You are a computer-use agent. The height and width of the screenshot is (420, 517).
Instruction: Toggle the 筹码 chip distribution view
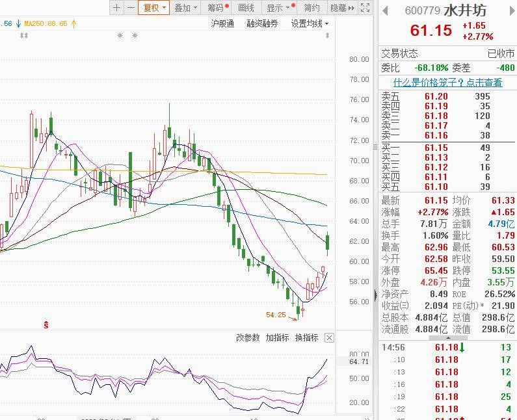pyautogui.click(x=217, y=8)
